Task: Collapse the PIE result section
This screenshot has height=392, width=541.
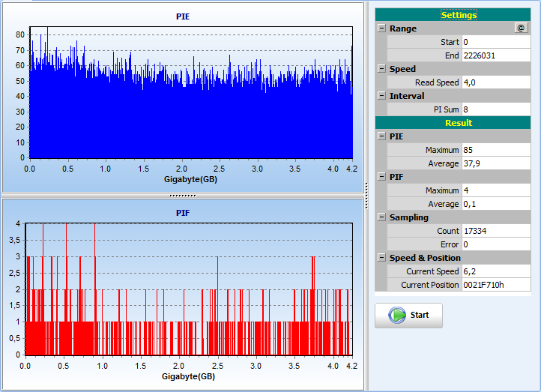Action: pyautogui.click(x=381, y=136)
